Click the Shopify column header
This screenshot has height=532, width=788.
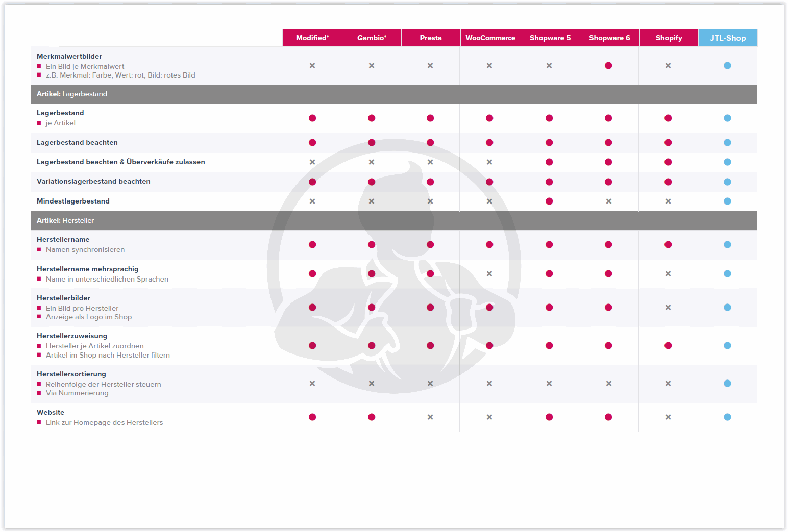pos(669,38)
